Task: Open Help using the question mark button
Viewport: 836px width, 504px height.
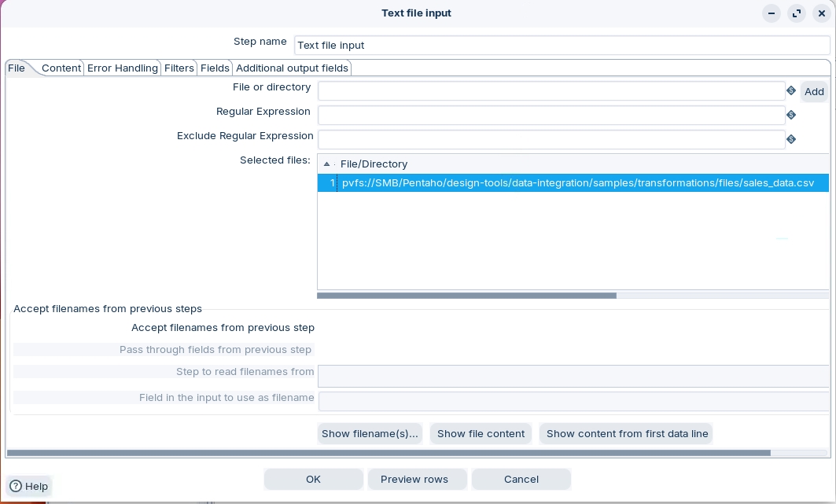Action: point(29,486)
